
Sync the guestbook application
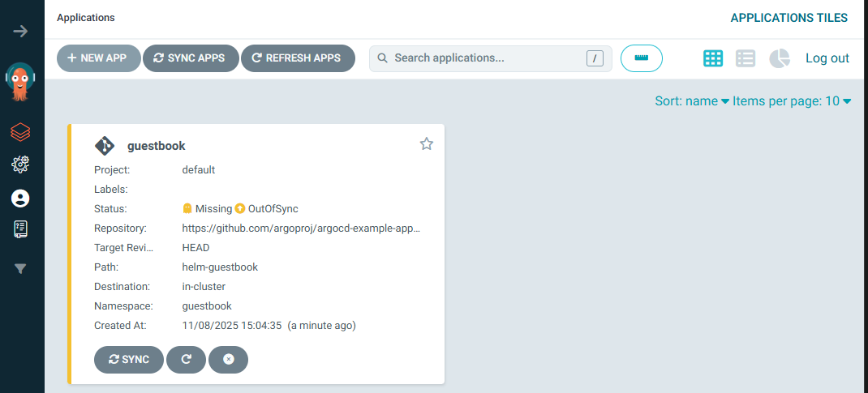tap(129, 360)
